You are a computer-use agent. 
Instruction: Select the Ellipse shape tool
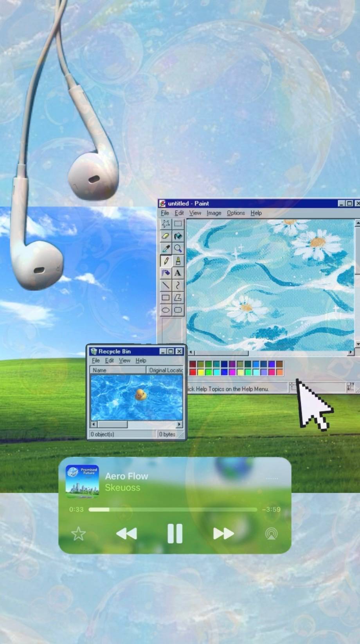pyautogui.click(x=166, y=310)
